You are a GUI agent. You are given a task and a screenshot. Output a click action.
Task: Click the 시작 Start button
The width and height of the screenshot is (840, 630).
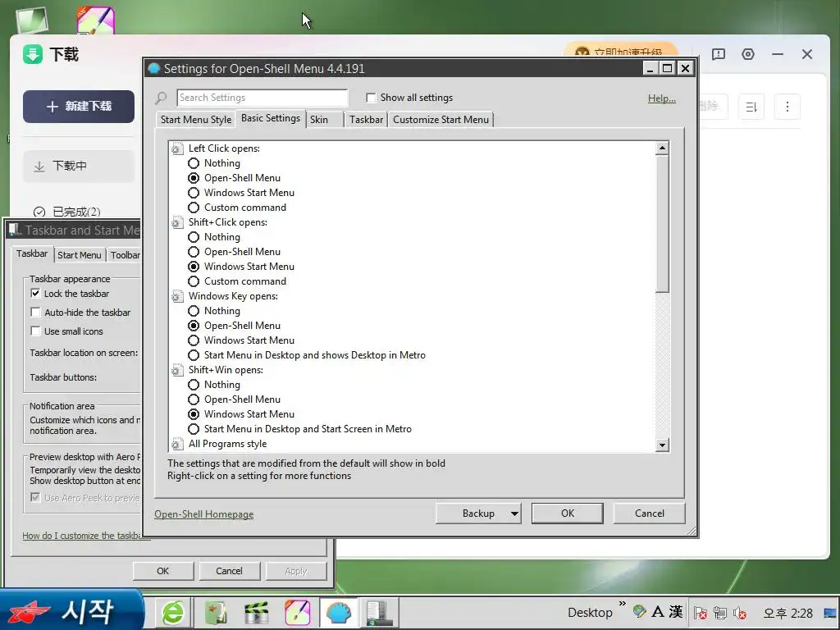click(x=71, y=610)
